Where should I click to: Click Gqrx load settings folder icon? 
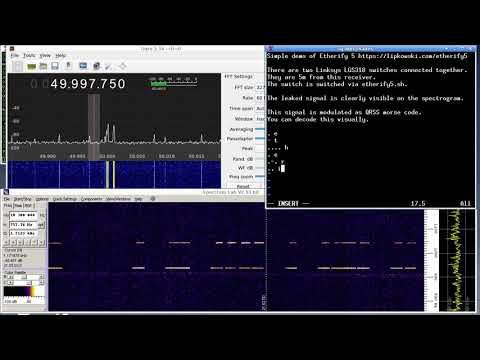[x=43, y=66]
